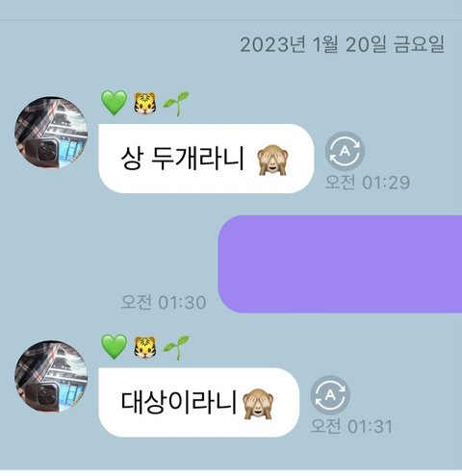Image resolution: width=462 pixels, height=476 pixels.
Task: Click the 오전 01:30 timestamp
Action: [x=164, y=302]
